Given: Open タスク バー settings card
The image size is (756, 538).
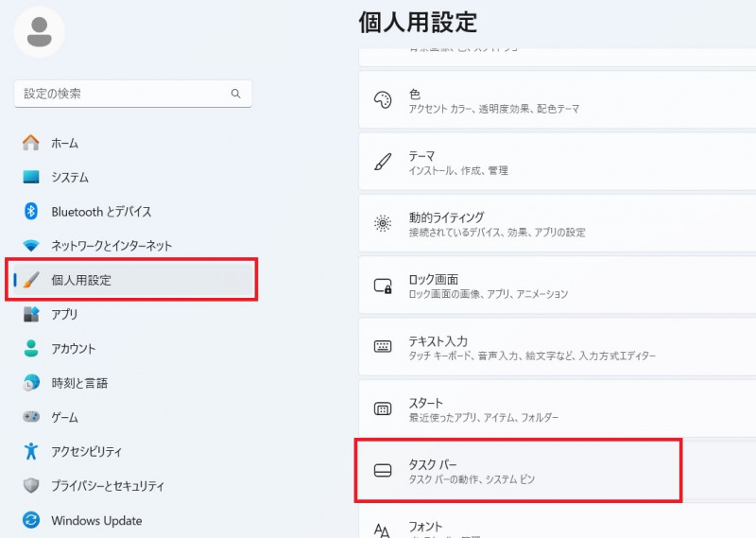Looking at the screenshot, I should point(558,471).
